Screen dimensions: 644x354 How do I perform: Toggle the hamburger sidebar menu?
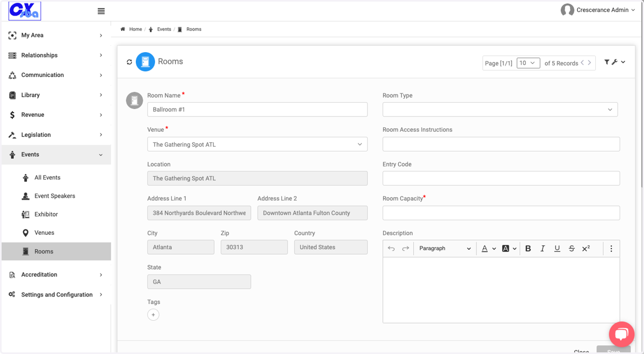click(101, 11)
